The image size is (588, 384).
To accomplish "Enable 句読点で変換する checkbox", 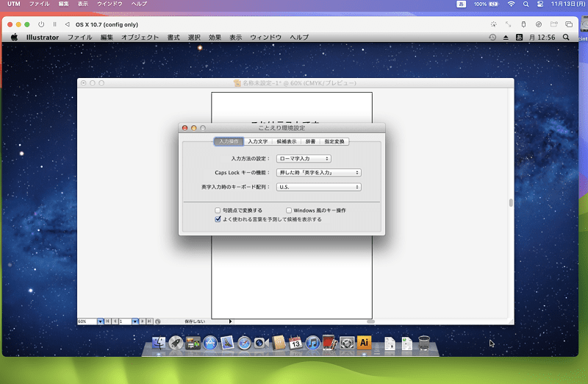I will point(218,210).
